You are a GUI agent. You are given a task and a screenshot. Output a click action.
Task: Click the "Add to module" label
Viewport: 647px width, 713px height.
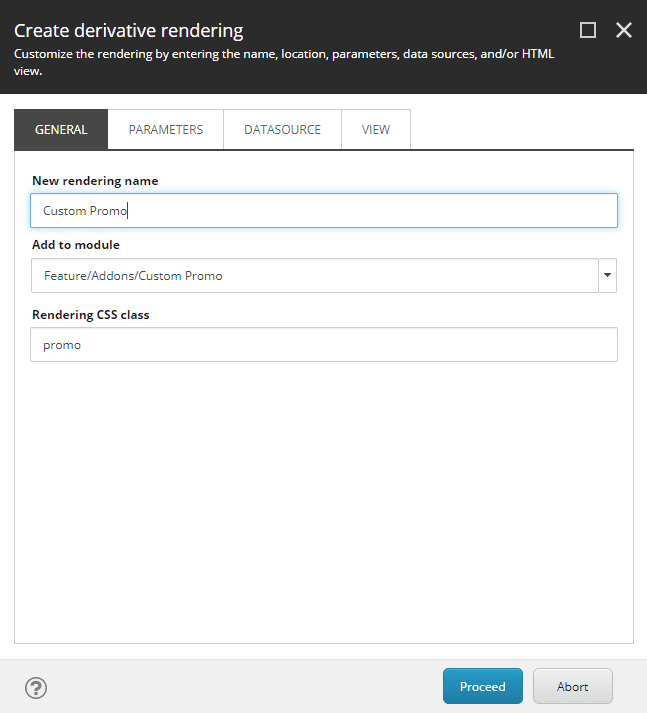pyautogui.click(x=76, y=245)
